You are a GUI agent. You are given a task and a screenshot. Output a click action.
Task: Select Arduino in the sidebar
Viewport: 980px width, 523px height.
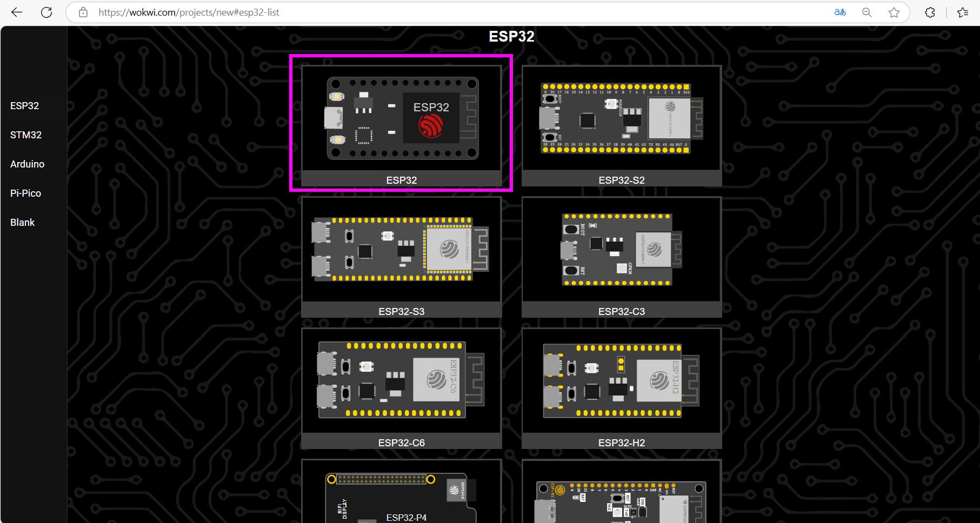[x=28, y=164]
